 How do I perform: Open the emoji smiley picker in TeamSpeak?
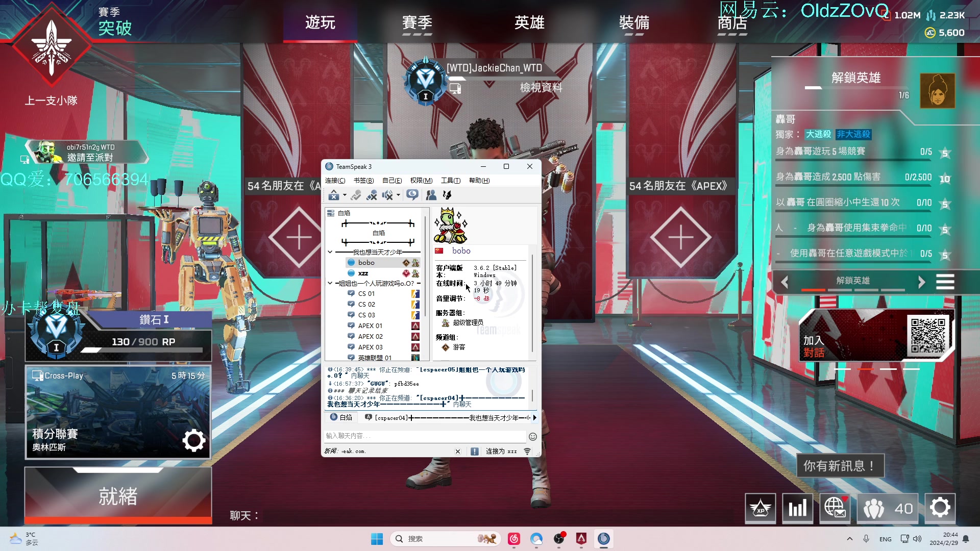[x=533, y=437]
